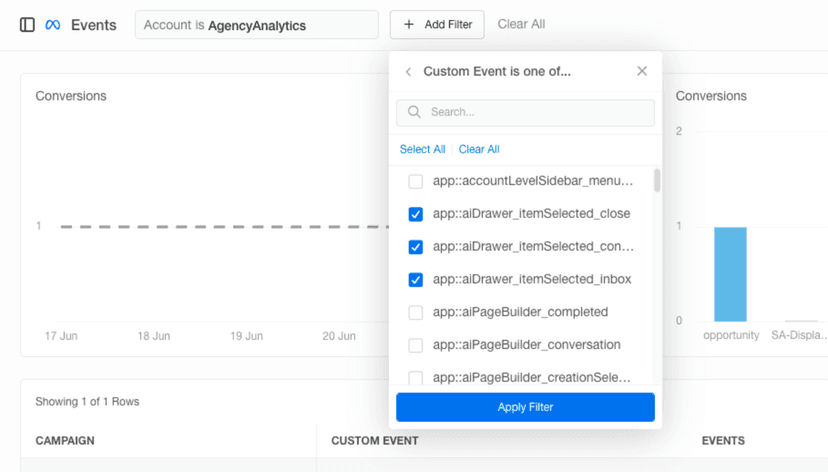The height and width of the screenshot is (472, 828).
Task: Click the CUSTOM EVENT column header
Action: [375, 441]
